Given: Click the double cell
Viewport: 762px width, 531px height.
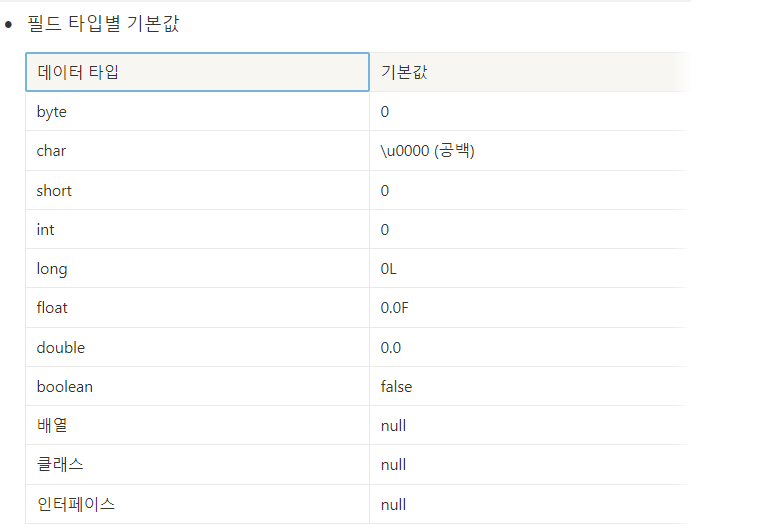Looking at the screenshot, I should 197,347.
